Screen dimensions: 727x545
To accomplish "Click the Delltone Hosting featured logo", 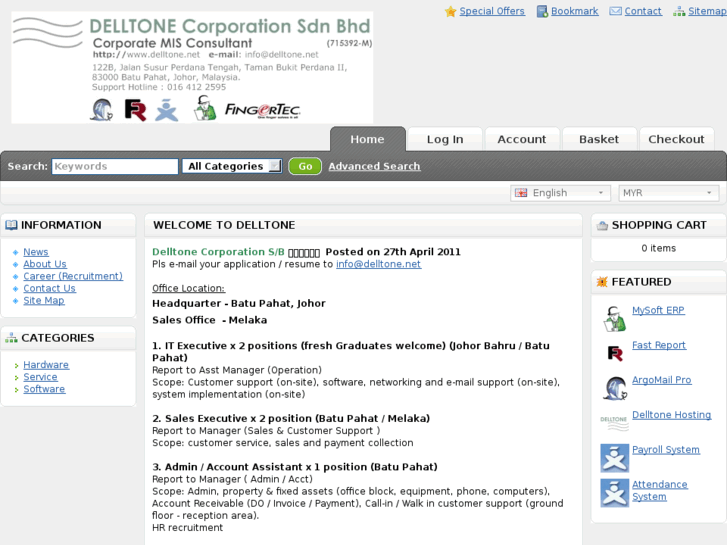I will pos(614,423).
